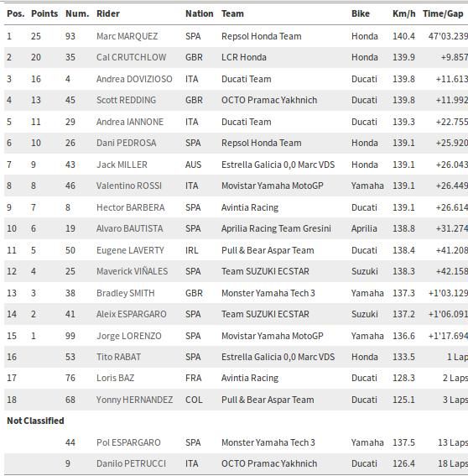
Task: Select the Bike column header
Action: (361, 13)
